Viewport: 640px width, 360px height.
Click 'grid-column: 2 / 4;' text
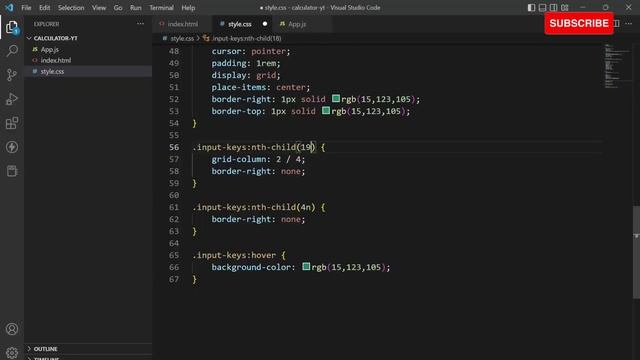(258, 159)
